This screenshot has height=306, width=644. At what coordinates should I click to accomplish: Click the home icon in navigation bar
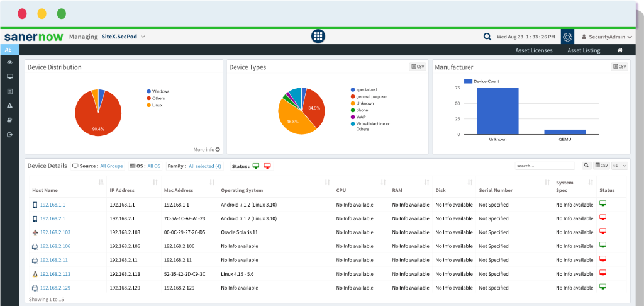pyautogui.click(x=620, y=50)
